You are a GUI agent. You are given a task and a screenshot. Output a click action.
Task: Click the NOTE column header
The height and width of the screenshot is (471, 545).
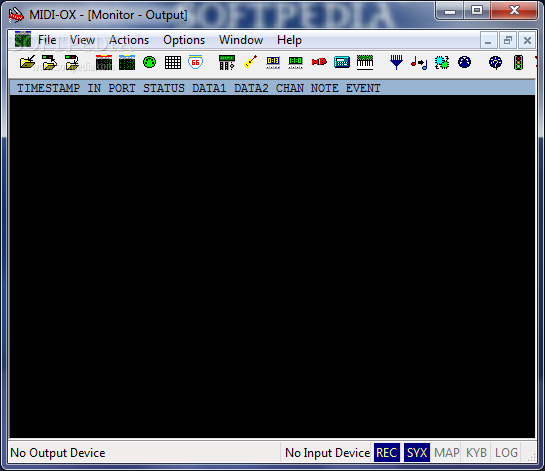click(325, 88)
